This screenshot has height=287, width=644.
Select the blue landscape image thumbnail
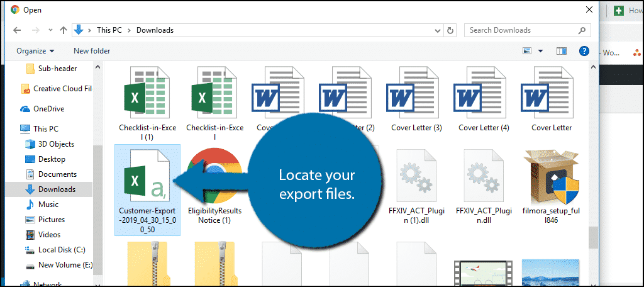click(x=550, y=273)
